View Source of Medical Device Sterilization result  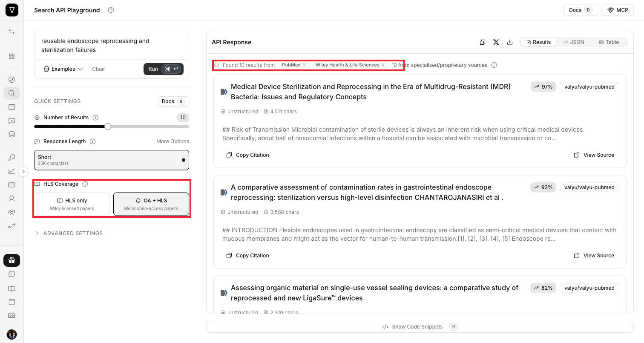[594, 155]
